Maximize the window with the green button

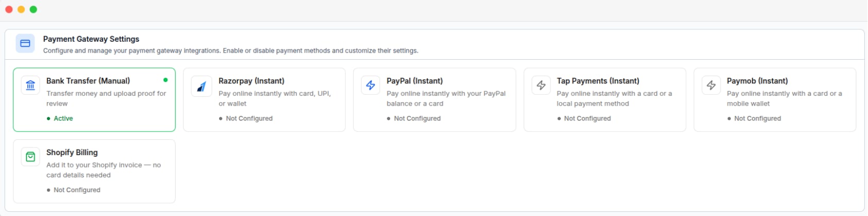pyautogui.click(x=34, y=9)
